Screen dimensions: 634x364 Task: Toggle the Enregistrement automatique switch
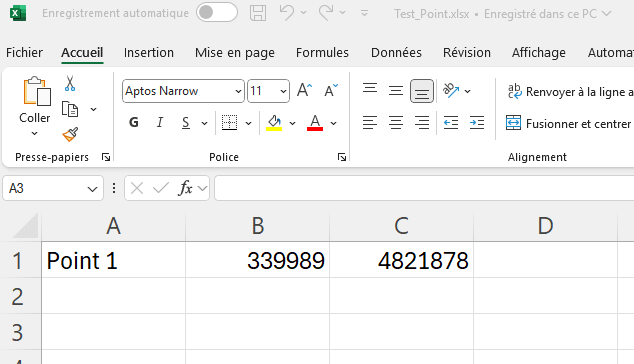217,13
